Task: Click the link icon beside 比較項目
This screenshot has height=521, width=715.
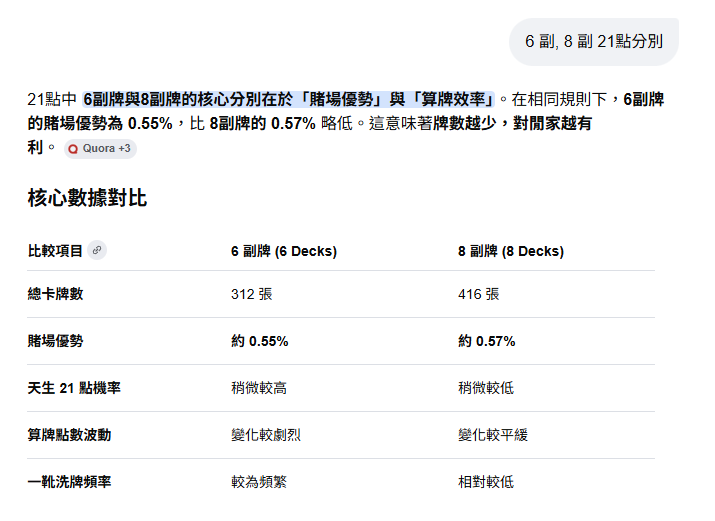Action: [97, 250]
